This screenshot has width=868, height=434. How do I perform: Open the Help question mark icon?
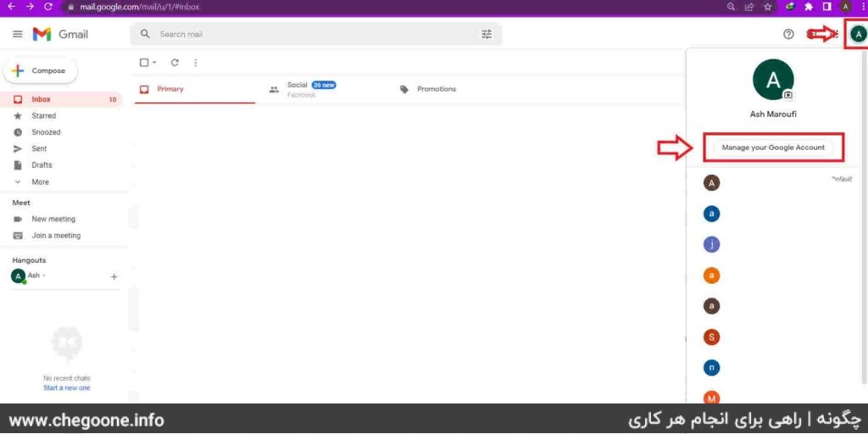(788, 34)
